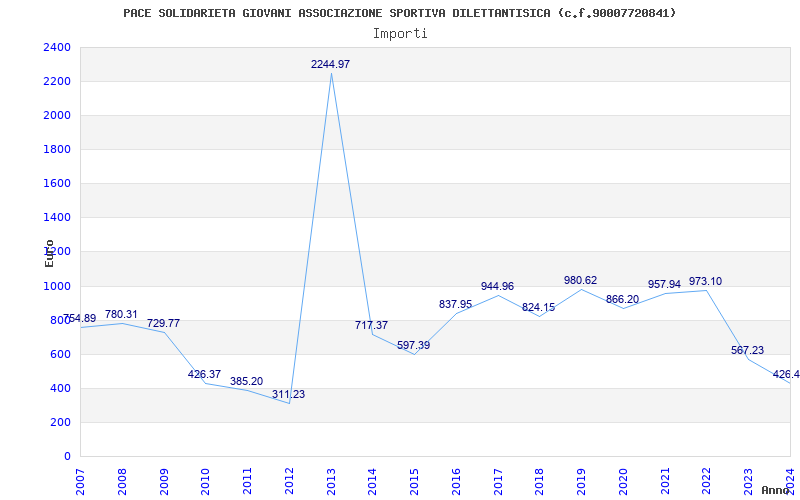Image resolution: width=800 pixels, height=500 pixels.
Task: Click the 1000 y-axis tick label
Action: pos(57,286)
